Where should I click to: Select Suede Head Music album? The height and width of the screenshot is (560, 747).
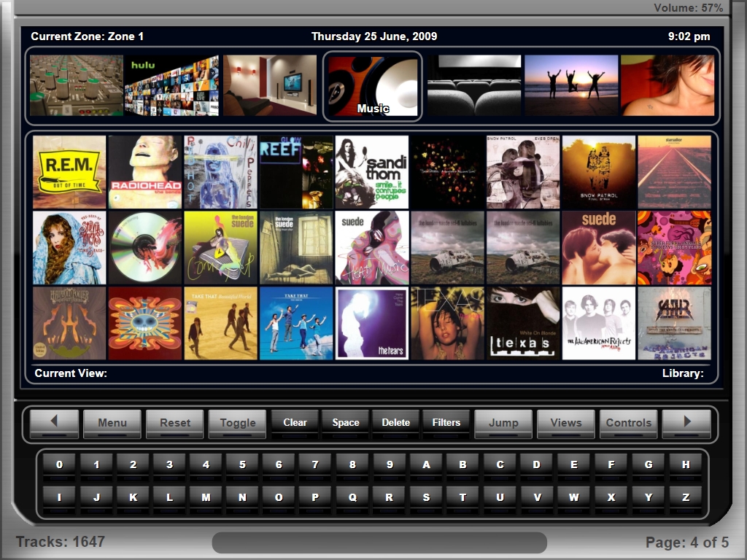(x=372, y=248)
